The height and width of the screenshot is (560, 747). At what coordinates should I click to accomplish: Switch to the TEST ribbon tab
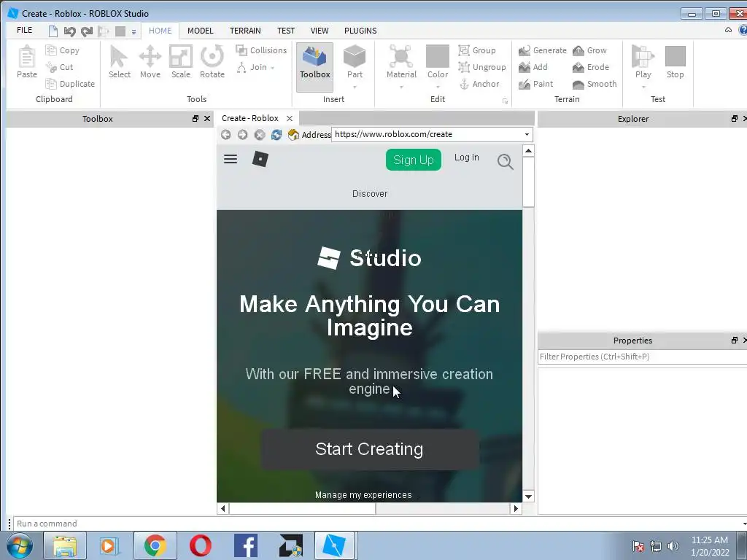click(x=286, y=31)
